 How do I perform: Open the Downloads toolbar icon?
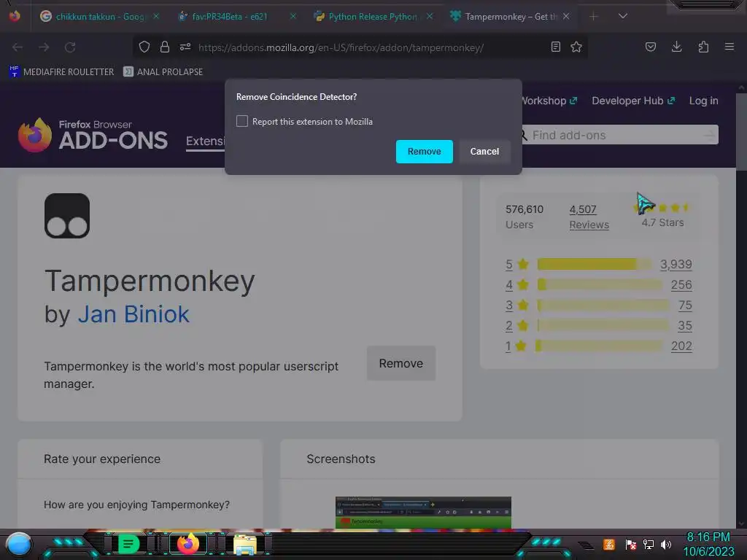(x=676, y=47)
